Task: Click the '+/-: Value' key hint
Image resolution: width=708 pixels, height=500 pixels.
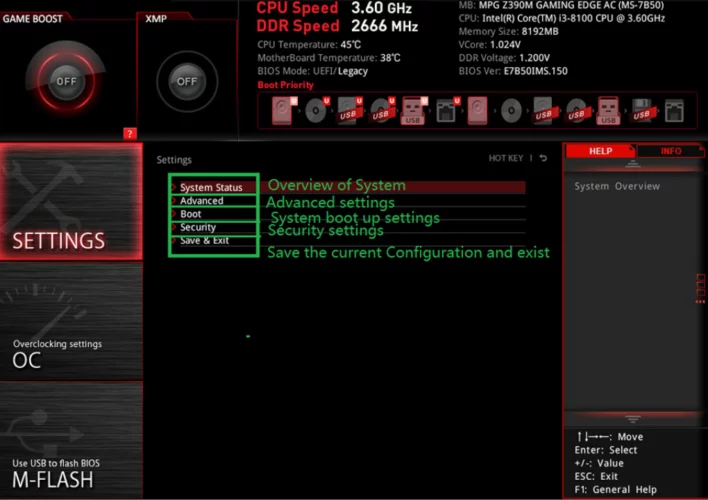Action: tap(599, 463)
